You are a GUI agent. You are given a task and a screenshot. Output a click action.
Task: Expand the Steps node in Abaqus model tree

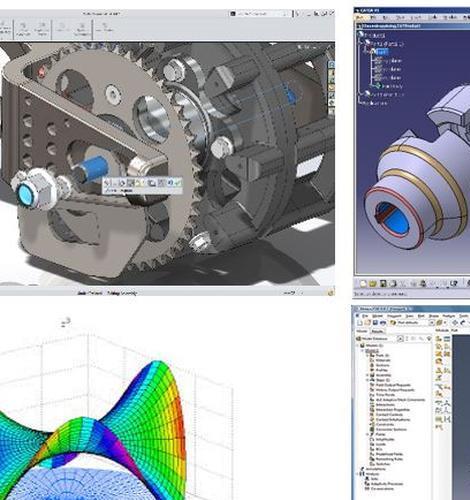368,380
